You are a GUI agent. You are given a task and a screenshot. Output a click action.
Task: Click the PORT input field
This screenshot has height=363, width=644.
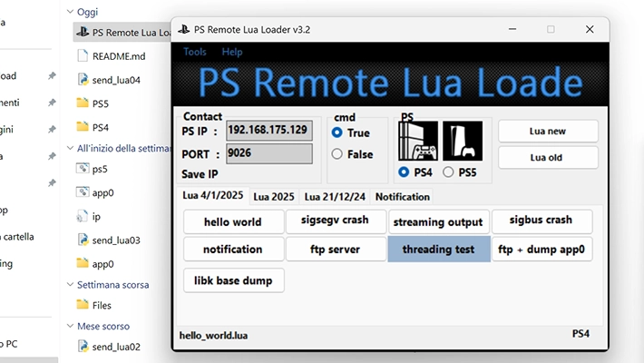(269, 153)
